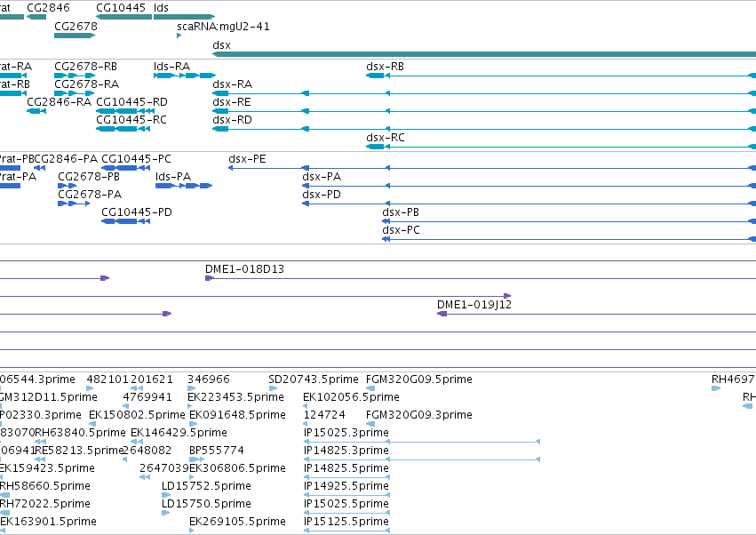The height and width of the screenshot is (535, 756).
Task: Select the dsx-RA transcript label
Action: pyautogui.click(x=233, y=84)
